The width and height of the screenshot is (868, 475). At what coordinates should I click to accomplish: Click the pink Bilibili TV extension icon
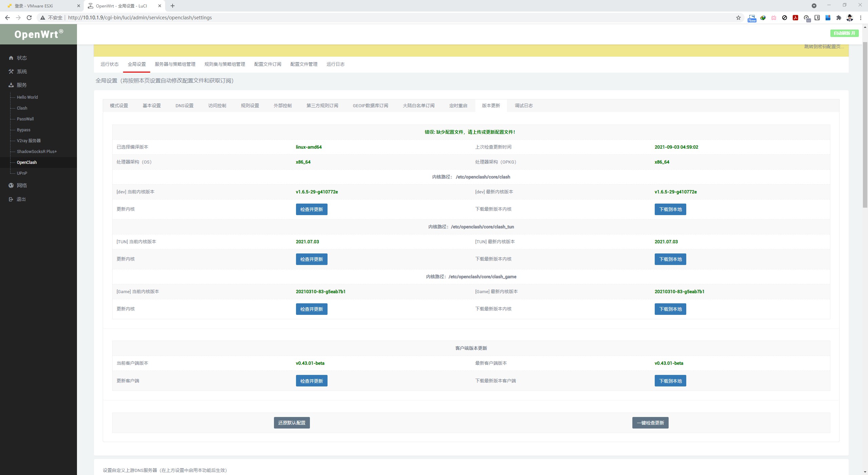pos(774,18)
